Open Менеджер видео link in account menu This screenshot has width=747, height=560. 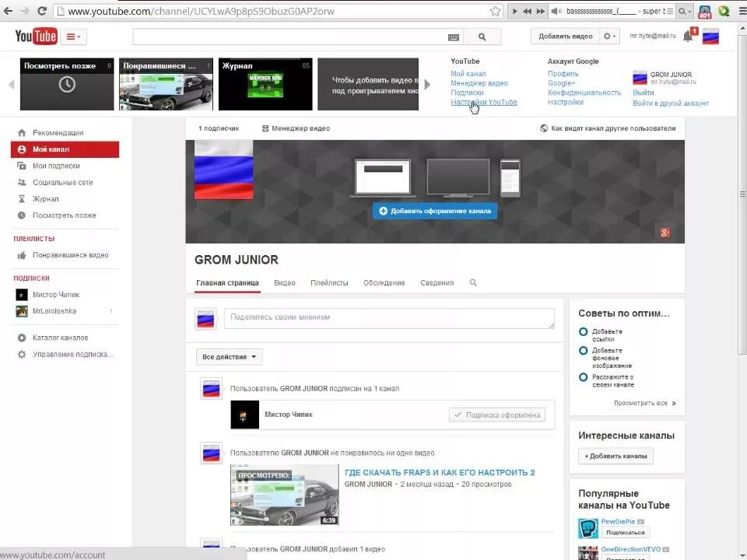coord(479,83)
